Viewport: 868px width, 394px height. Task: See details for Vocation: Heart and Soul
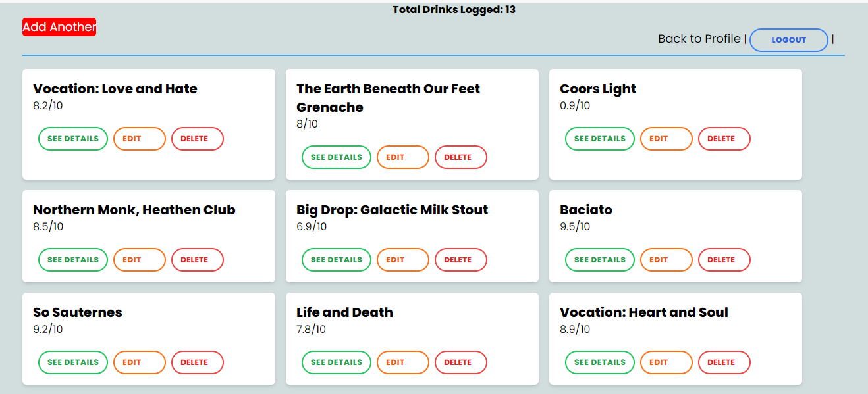point(599,362)
